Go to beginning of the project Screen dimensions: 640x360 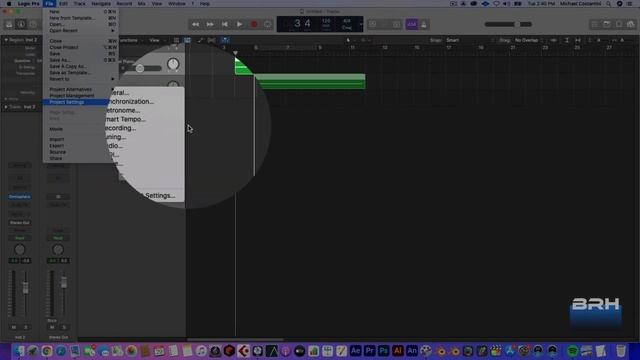coord(224,24)
